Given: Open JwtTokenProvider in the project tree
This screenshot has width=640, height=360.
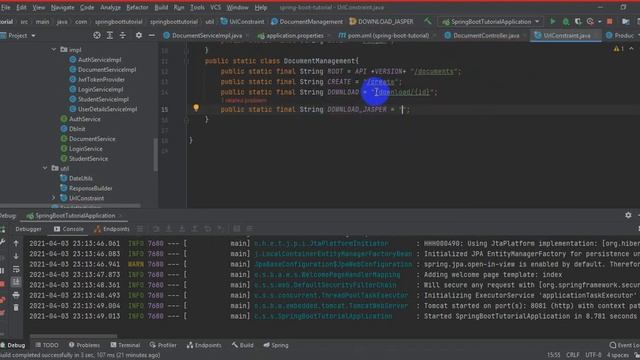Looking at the screenshot, I should 101,80.
